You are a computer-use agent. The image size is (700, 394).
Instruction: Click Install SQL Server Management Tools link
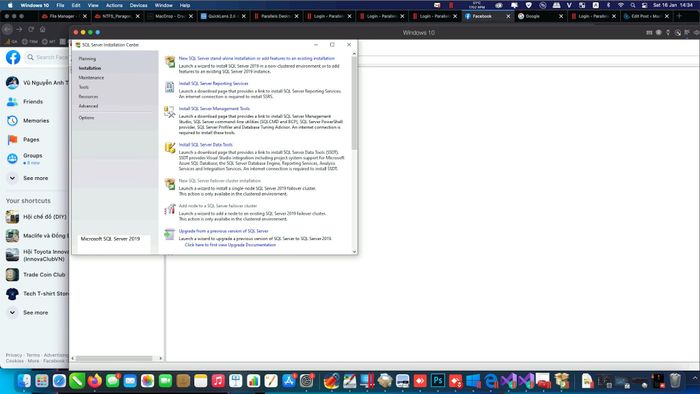pyautogui.click(x=214, y=108)
